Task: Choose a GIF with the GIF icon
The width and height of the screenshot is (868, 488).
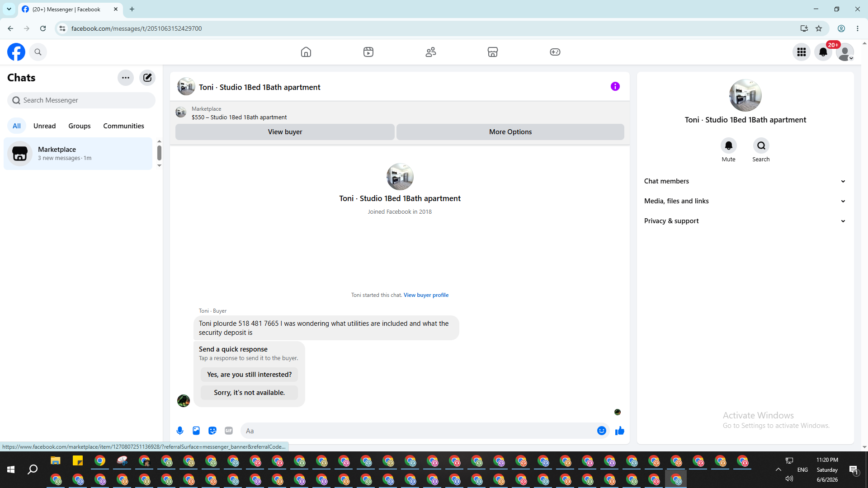Action: (x=229, y=431)
